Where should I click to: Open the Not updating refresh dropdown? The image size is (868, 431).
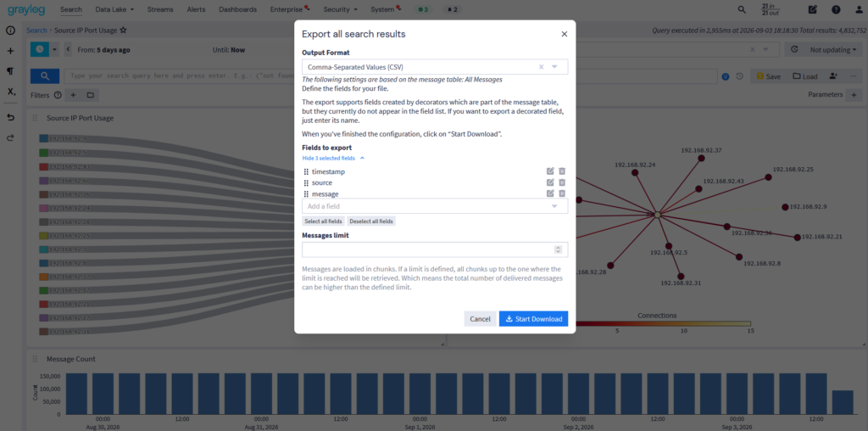click(832, 49)
